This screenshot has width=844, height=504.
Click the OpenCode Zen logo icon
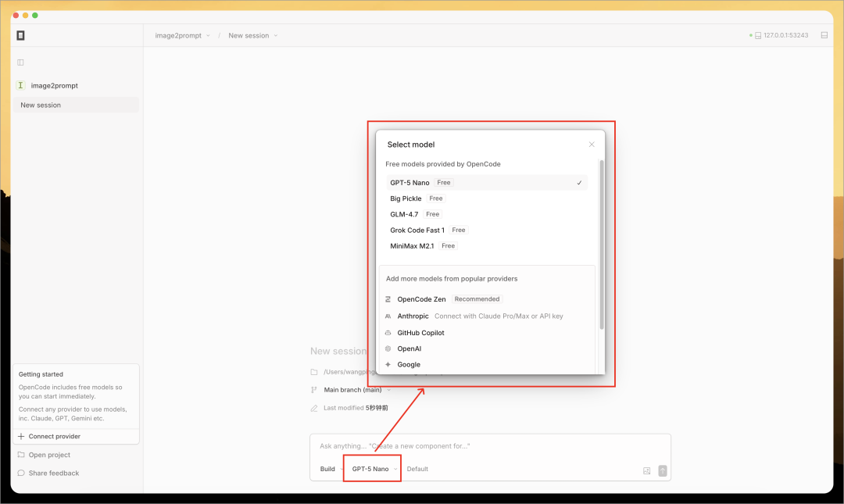pos(388,298)
